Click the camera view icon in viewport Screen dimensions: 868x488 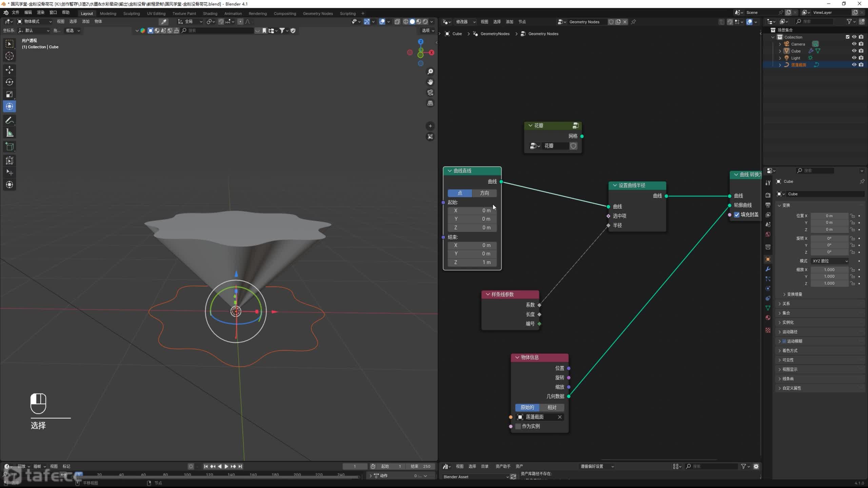point(430,93)
